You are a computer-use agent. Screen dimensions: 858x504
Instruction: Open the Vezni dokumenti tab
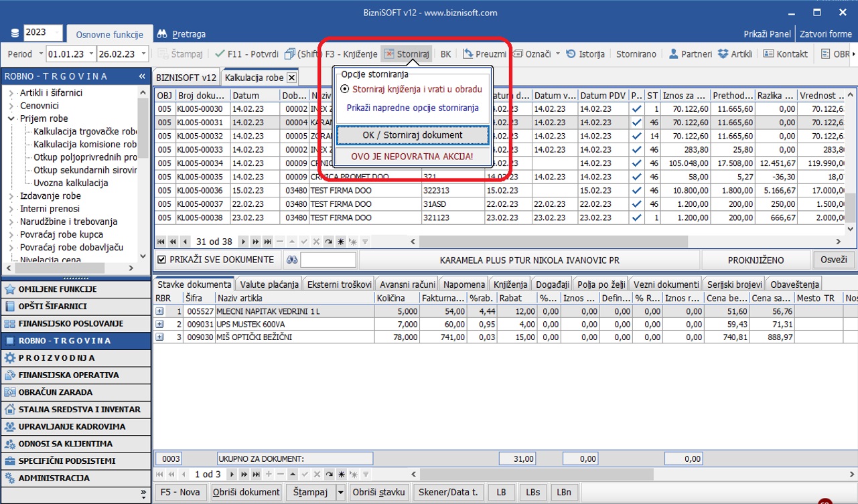(666, 284)
